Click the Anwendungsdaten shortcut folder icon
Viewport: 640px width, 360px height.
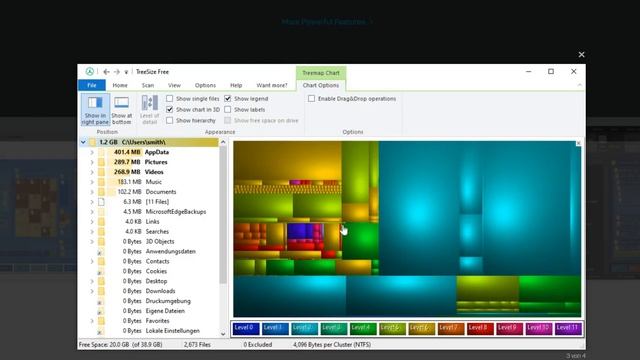(x=101, y=251)
